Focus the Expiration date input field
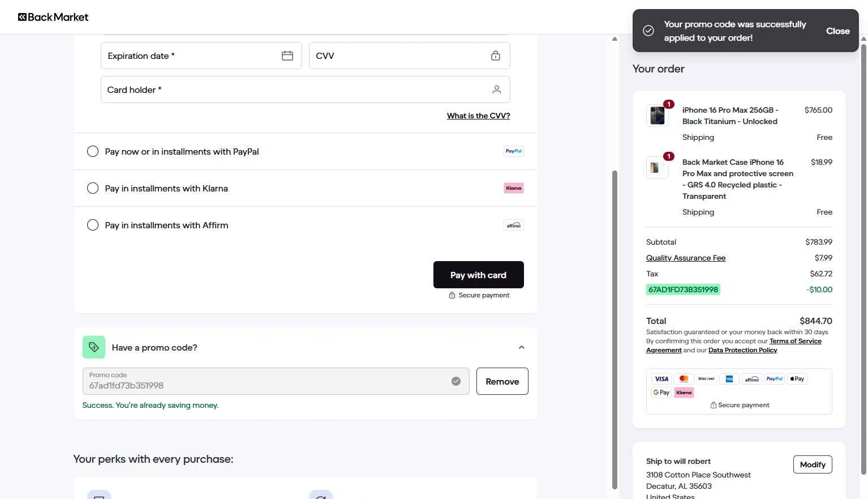 tap(201, 56)
